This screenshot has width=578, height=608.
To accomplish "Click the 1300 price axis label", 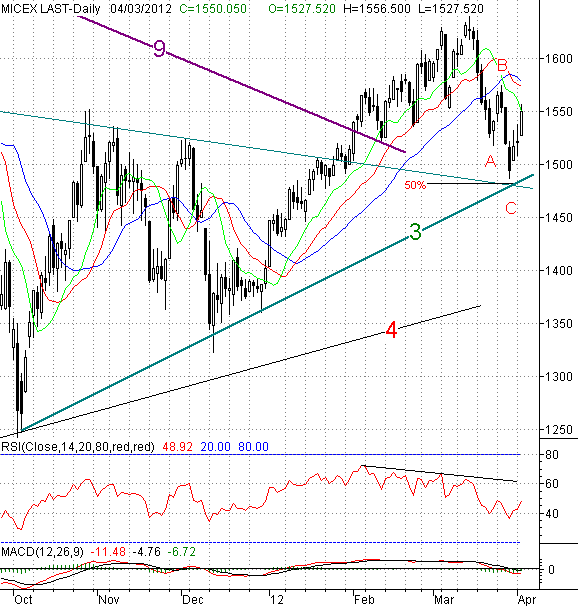I will click(559, 377).
